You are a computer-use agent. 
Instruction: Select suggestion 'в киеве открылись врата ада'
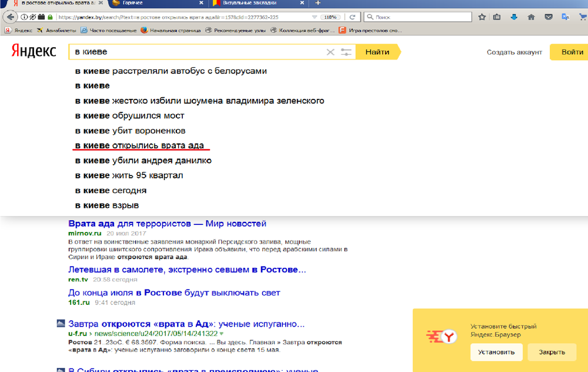142,145
